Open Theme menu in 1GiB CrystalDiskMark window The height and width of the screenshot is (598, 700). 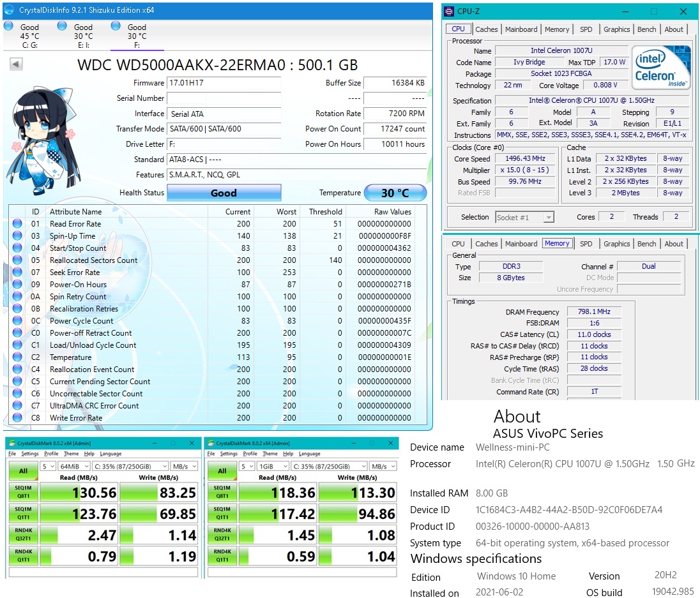(x=270, y=454)
